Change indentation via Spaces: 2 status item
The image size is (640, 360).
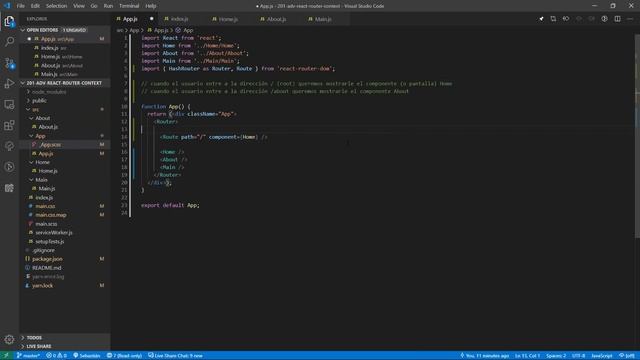coord(556,356)
